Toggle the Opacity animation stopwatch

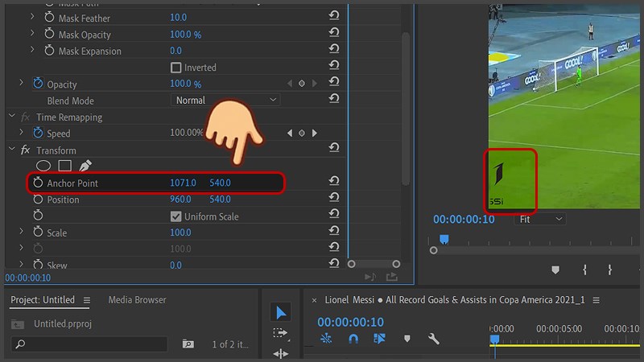tap(38, 84)
